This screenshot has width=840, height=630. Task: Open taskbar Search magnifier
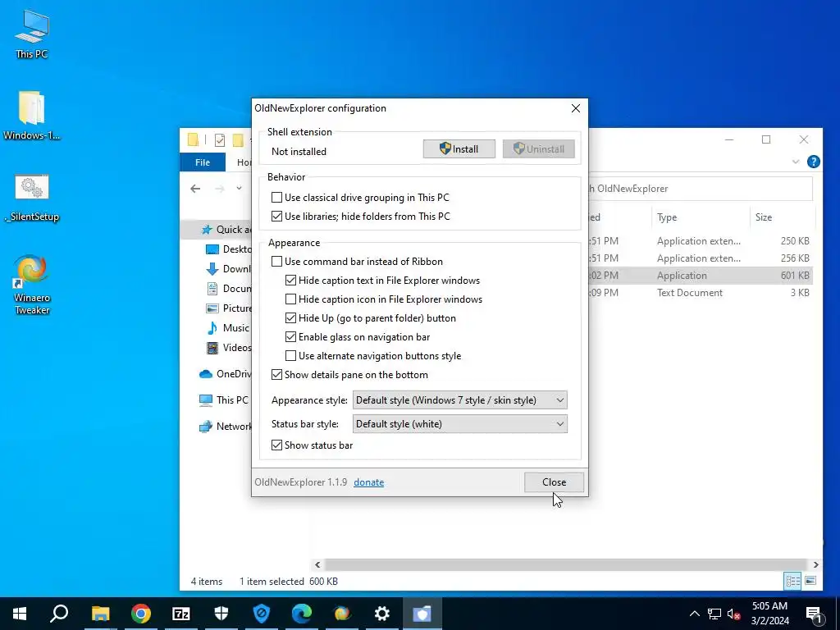59,614
